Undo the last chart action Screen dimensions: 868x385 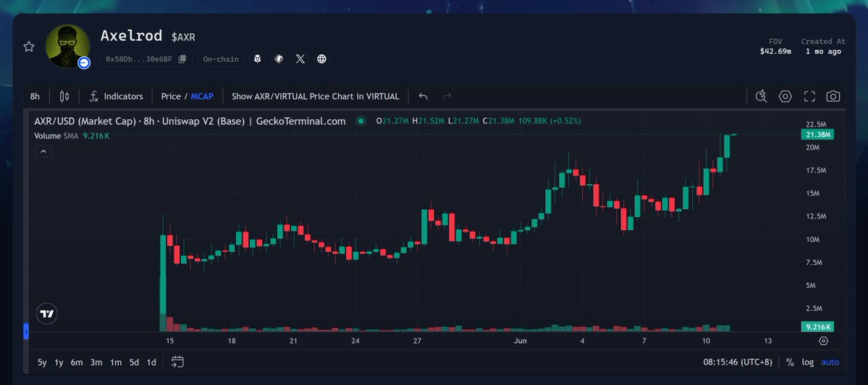tap(423, 96)
